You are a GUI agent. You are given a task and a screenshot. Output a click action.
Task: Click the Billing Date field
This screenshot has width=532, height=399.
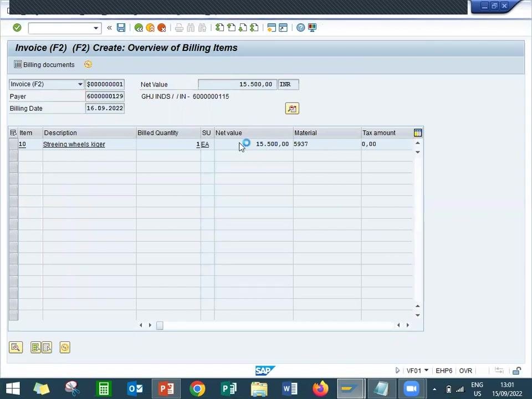coord(105,108)
